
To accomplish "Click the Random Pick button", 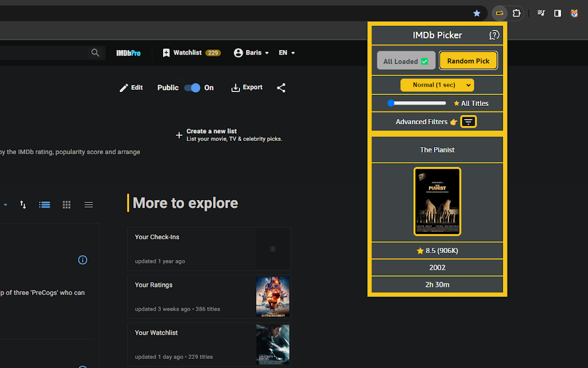I will (x=469, y=60).
